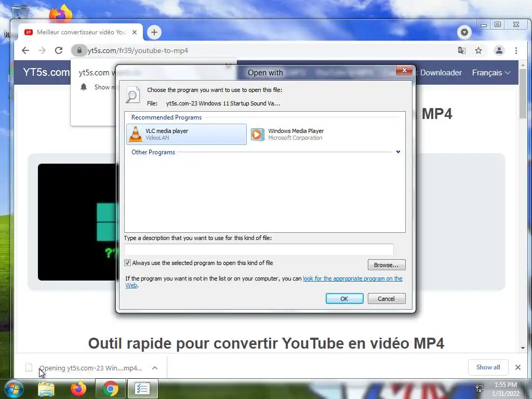The width and height of the screenshot is (532, 399).
Task: Select VLC media player program
Action: pos(187,135)
